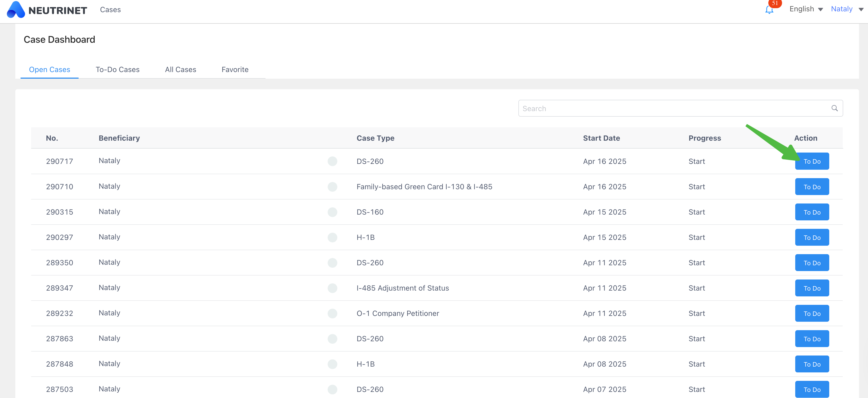Image resolution: width=868 pixels, height=398 pixels.
Task: Toggle favorite circle for case 290315
Action: 332,212
